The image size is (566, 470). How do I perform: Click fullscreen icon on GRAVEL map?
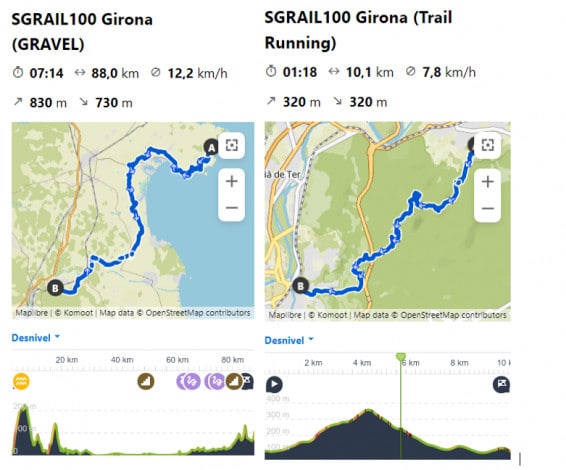tap(231, 145)
